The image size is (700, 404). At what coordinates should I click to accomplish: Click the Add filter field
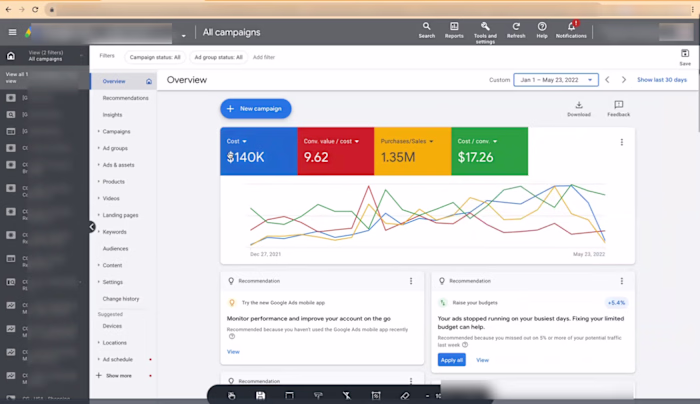pos(264,57)
